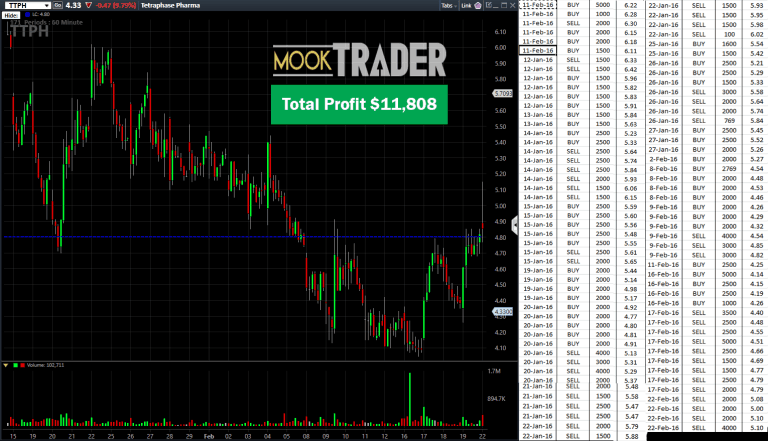
Task: Click the blue LC indicator color swatch
Action: (x=27, y=15)
